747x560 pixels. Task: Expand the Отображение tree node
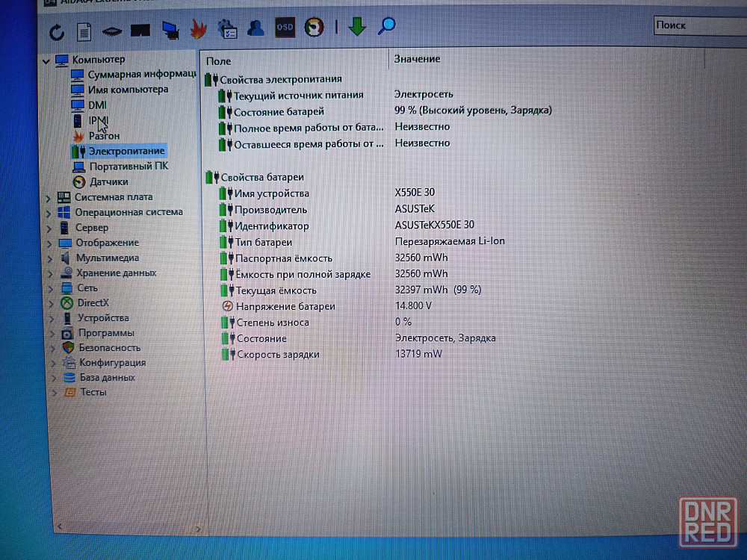click(49, 244)
